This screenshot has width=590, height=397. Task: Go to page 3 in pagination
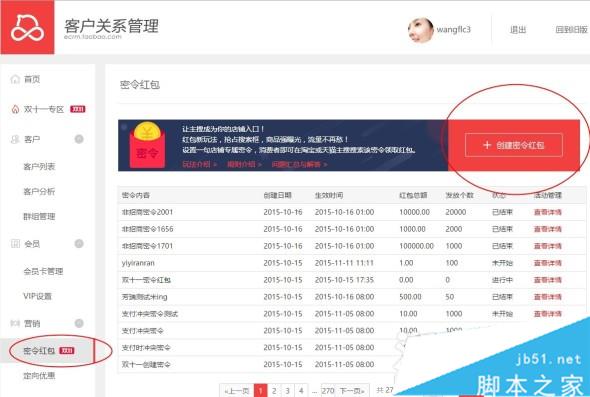coord(287,391)
